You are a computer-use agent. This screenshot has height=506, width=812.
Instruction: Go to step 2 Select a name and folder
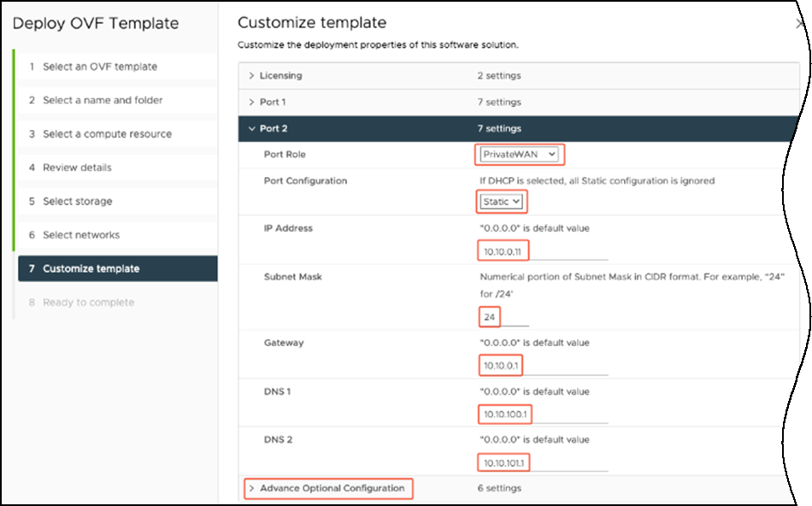tap(103, 100)
